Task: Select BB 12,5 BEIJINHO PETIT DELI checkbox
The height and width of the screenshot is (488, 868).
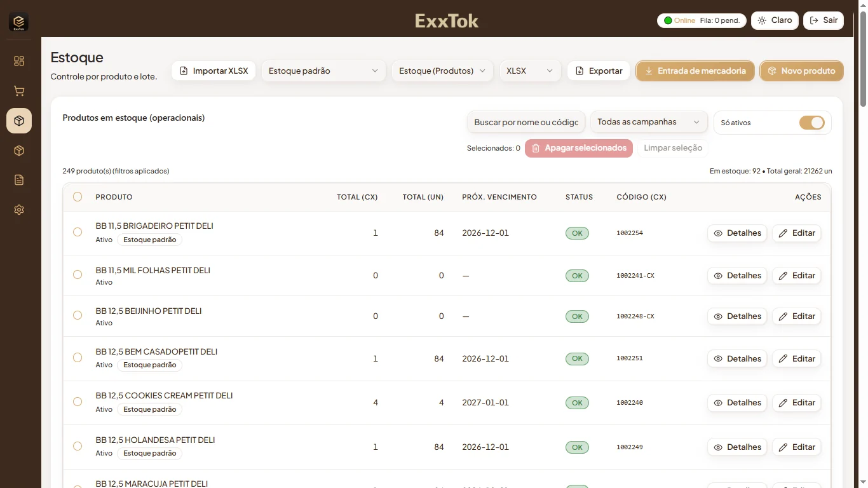Action: 78,315
